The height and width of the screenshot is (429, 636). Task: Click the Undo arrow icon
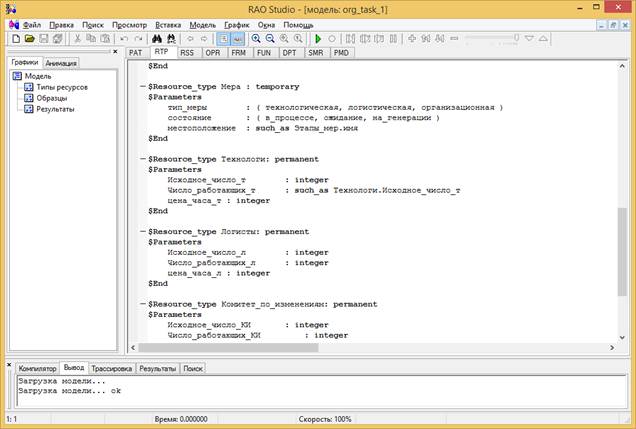click(124, 39)
